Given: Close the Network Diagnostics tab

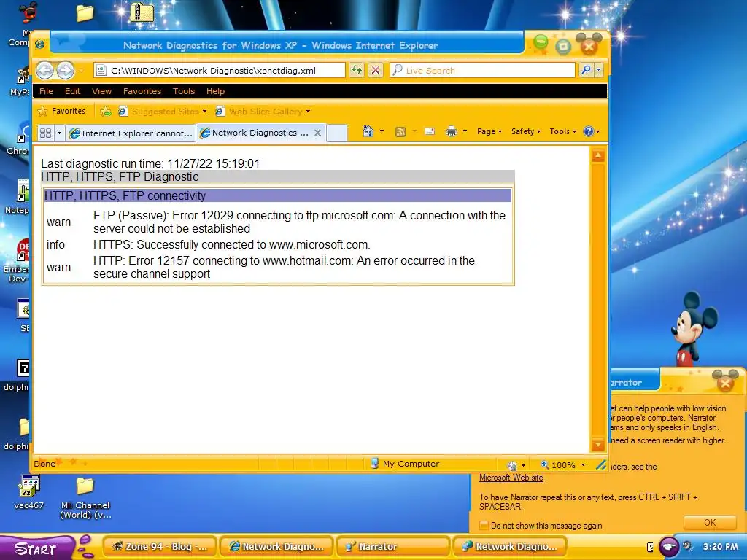Looking at the screenshot, I should [317, 133].
